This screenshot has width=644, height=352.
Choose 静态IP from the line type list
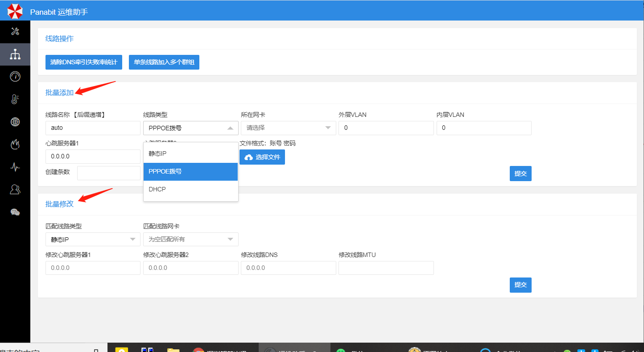190,153
